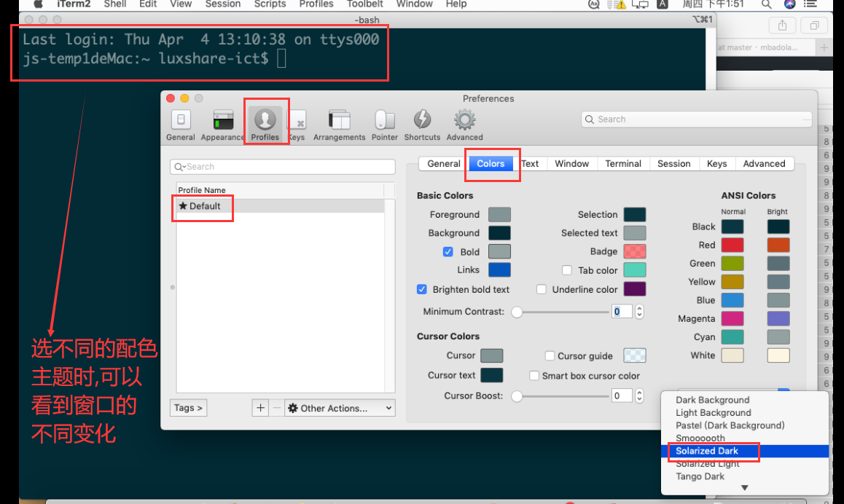Switch to the Keys profile tab
This screenshot has height=504, width=844.
click(x=716, y=164)
